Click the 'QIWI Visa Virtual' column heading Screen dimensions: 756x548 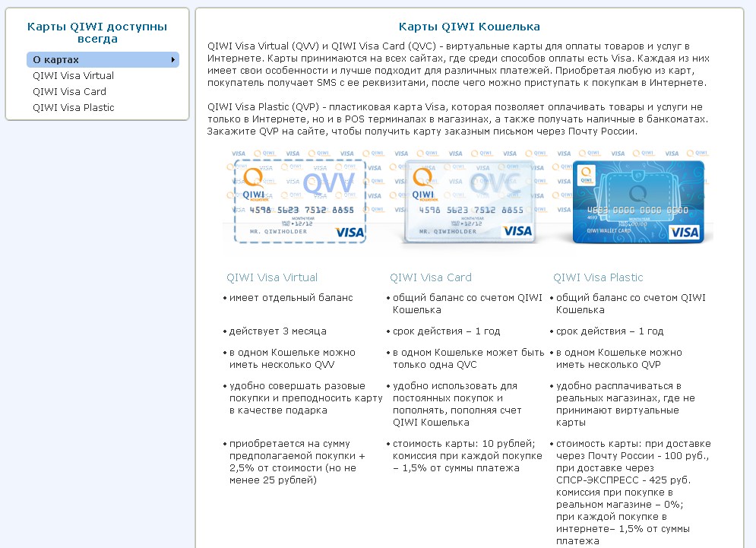[x=272, y=277]
